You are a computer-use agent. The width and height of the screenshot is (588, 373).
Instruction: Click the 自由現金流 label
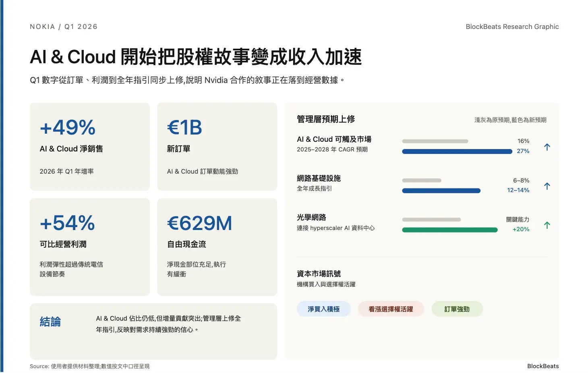click(x=186, y=244)
